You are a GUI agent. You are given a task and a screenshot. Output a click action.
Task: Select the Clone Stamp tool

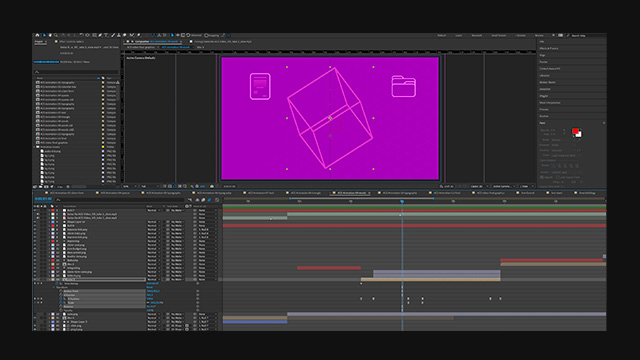coord(119,36)
